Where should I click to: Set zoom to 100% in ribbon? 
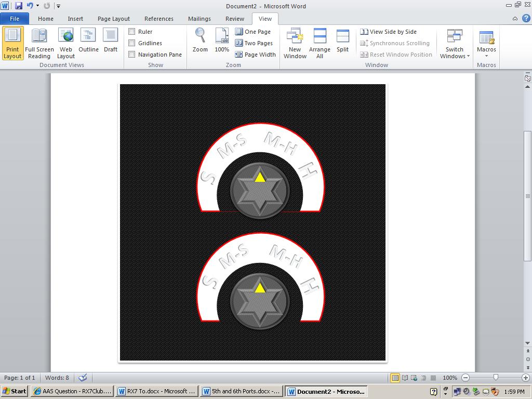click(222, 40)
